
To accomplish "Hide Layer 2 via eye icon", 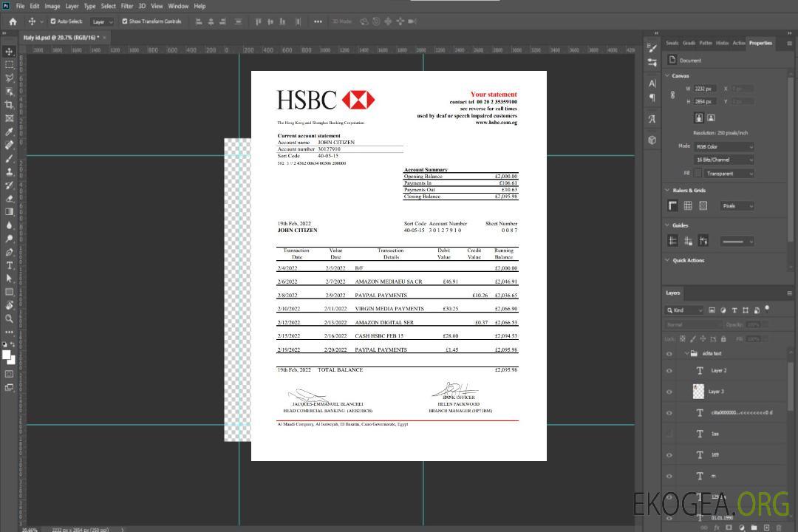I will (669, 371).
